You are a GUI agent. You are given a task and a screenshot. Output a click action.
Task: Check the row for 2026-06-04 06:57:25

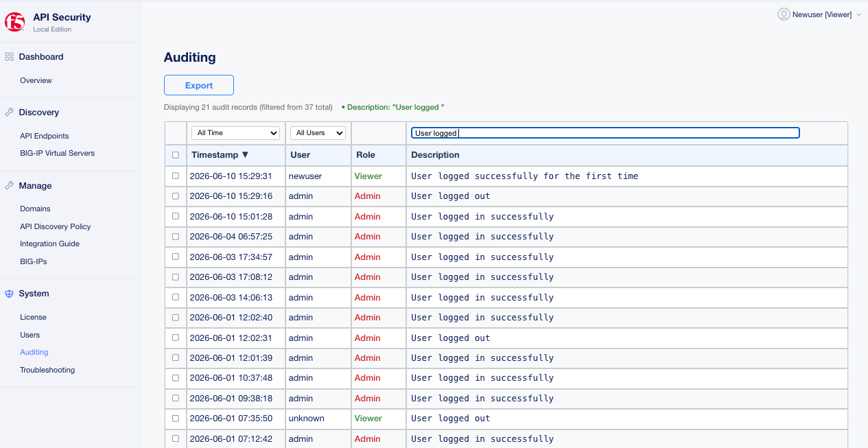176,236
